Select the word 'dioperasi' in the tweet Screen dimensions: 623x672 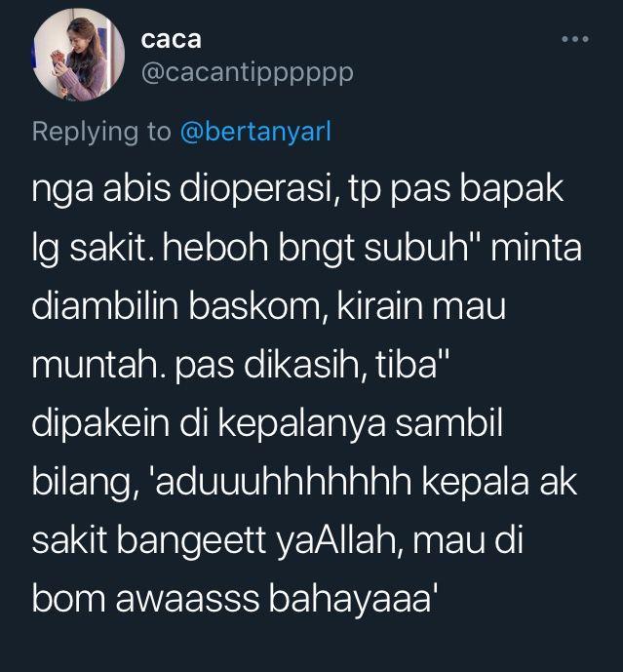pyautogui.click(x=255, y=189)
